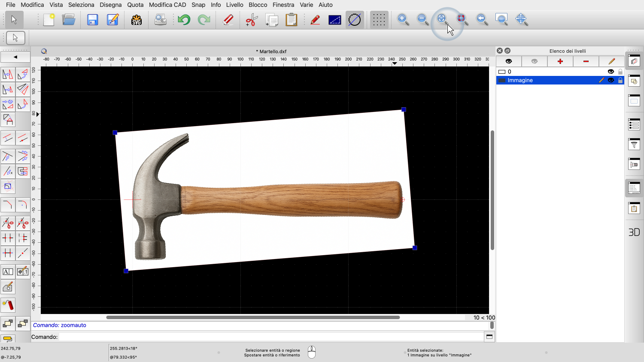Click the horizontal canvas scrollbar
The width and height of the screenshot is (644, 362).
pyautogui.click(x=253, y=317)
